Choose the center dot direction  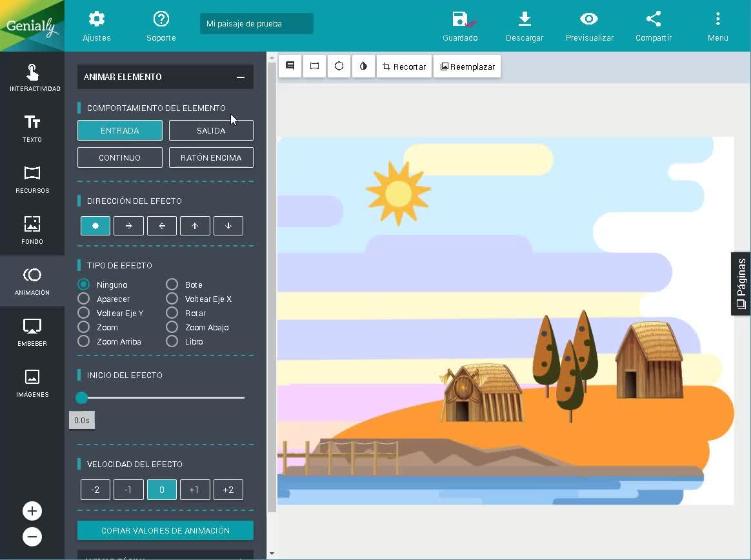point(95,226)
